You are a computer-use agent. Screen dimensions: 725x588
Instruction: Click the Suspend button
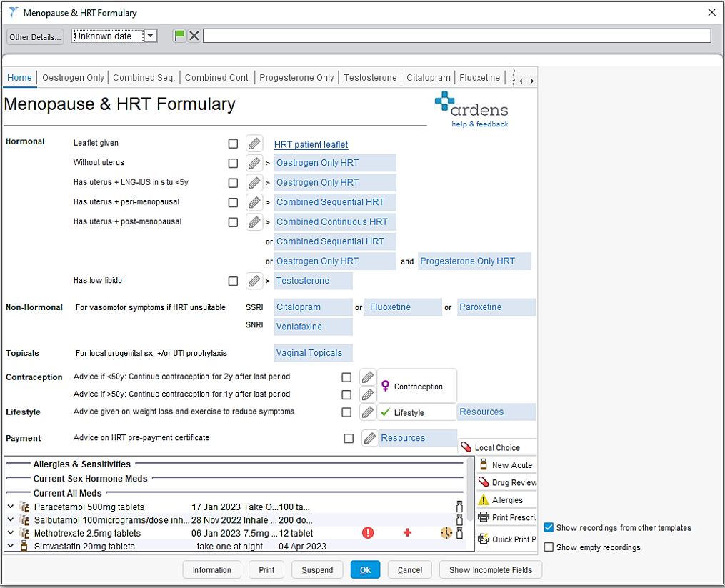(317, 570)
